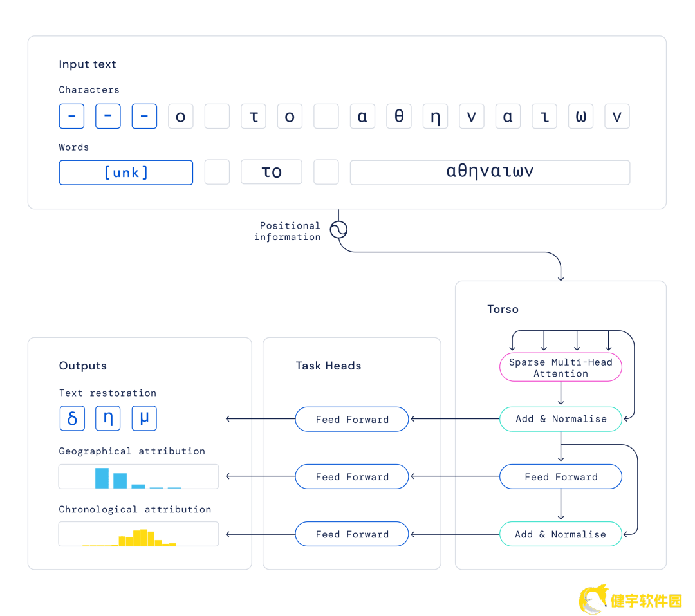
Task: Select the restored δ character box
Action: click(x=71, y=418)
